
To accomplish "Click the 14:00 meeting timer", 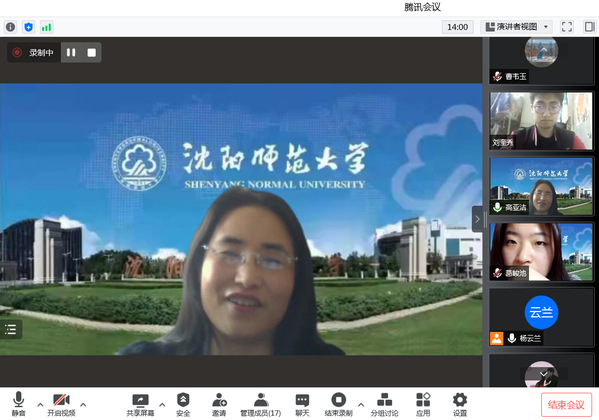I will [x=457, y=27].
